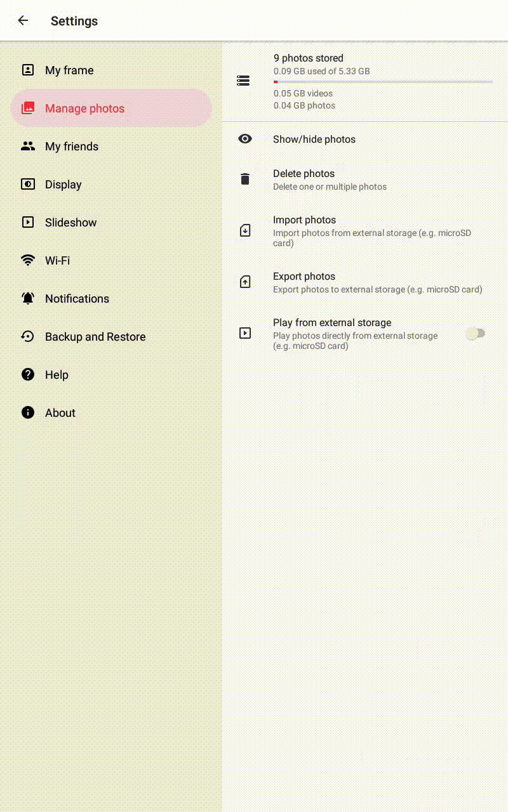This screenshot has width=508, height=812.
Task: Toggle Play from external storage switch
Action: point(476,333)
